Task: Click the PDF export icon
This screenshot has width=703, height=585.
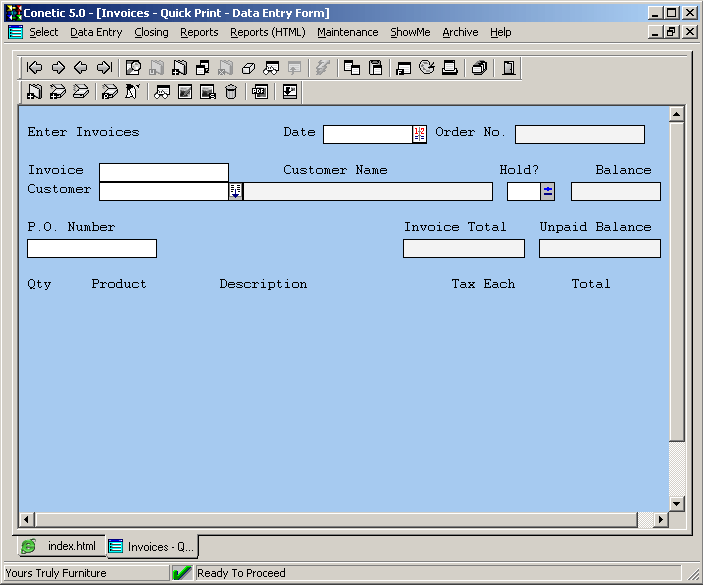Action: pos(260,92)
